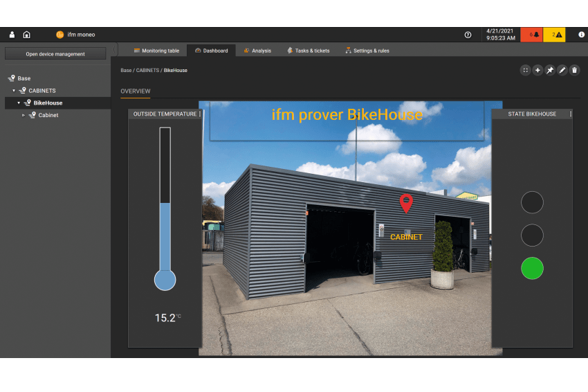This screenshot has width=588, height=392.
Task: Collapse the left sidebar panel
Action: tap(114, 49)
